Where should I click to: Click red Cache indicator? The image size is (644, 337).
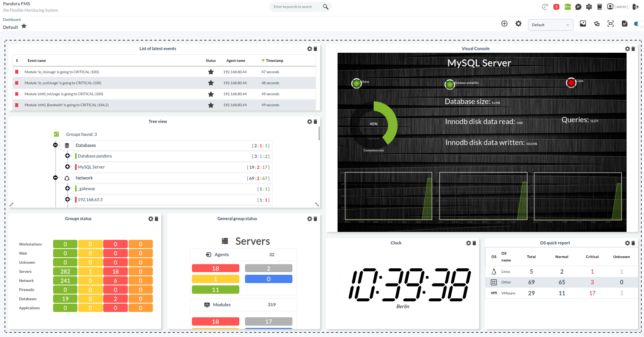[571, 82]
